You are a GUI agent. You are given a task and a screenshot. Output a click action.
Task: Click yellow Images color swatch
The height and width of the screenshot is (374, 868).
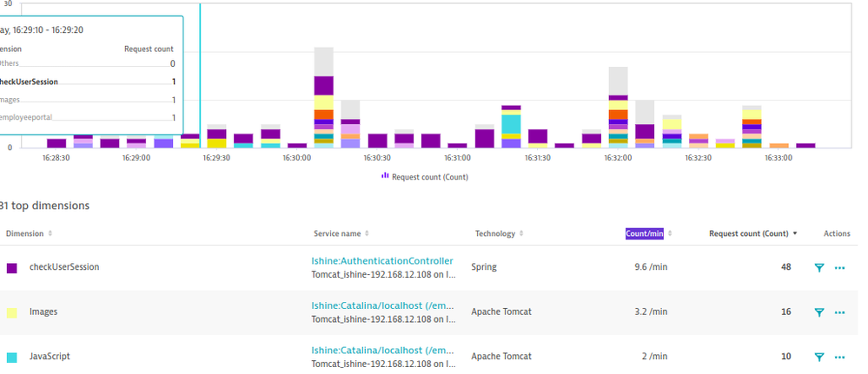coord(11,313)
